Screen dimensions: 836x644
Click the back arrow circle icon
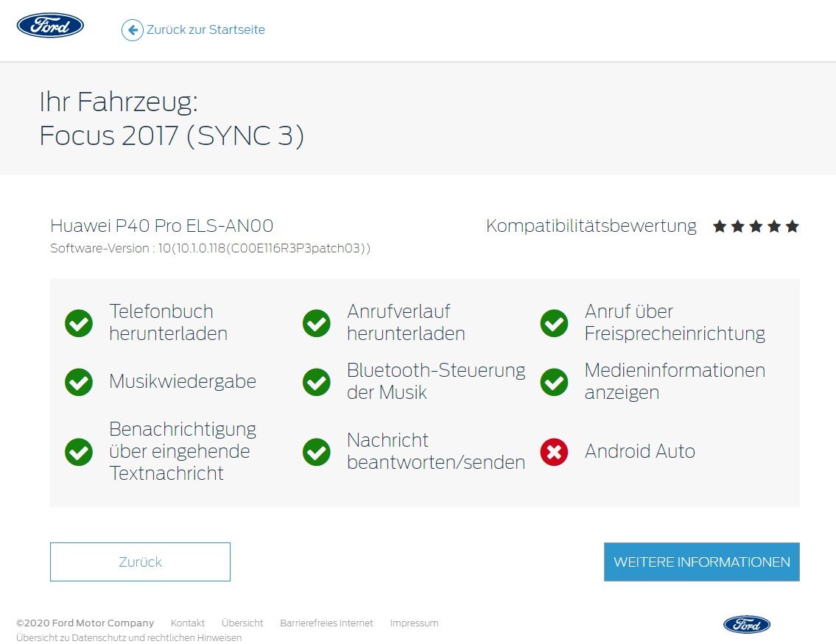132,30
